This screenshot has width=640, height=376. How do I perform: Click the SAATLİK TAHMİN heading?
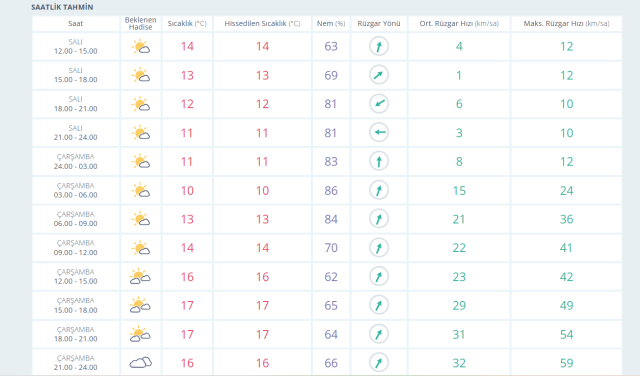(x=62, y=7)
